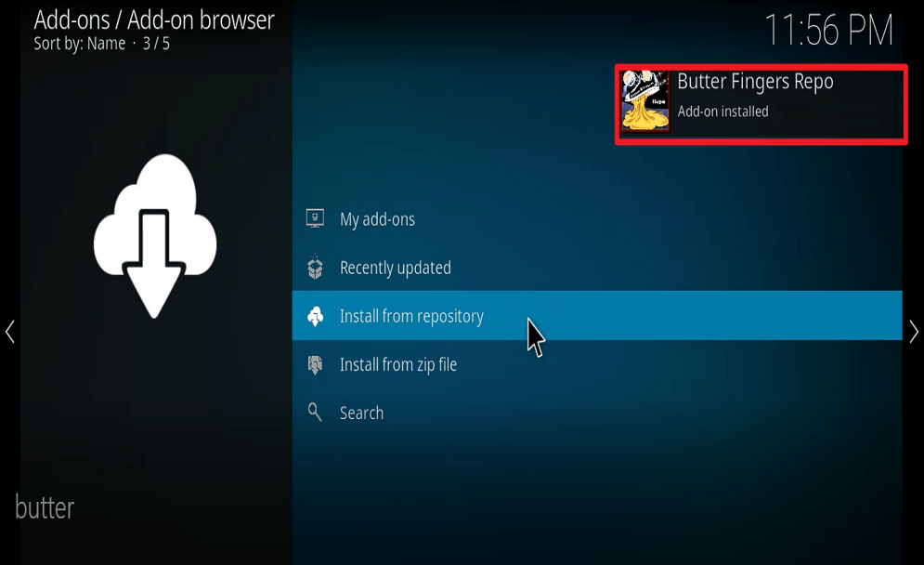Click the Search magnifying glass icon
Image resolution: width=924 pixels, height=565 pixels.
[x=315, y=413]
